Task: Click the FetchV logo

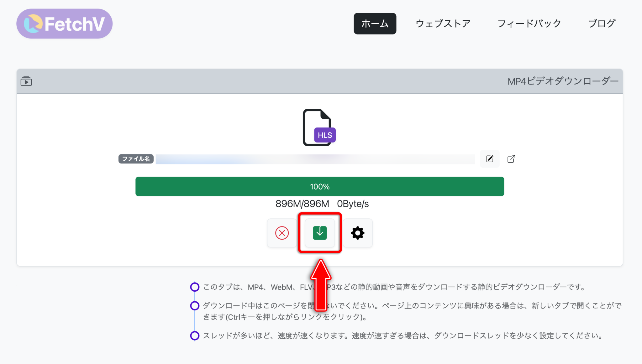Action: tap(64, 23)
